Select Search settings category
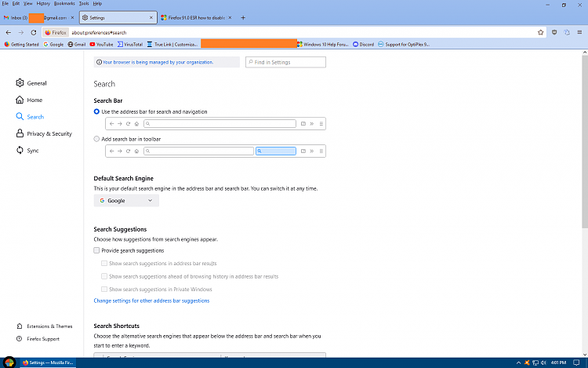The image size is (588, 368). 30,117
